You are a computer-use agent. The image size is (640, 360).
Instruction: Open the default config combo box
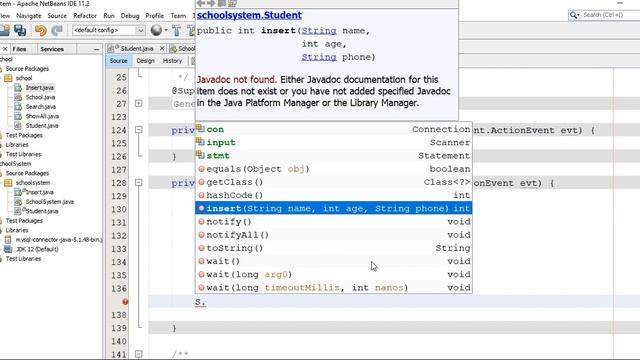tap(109, 30)
